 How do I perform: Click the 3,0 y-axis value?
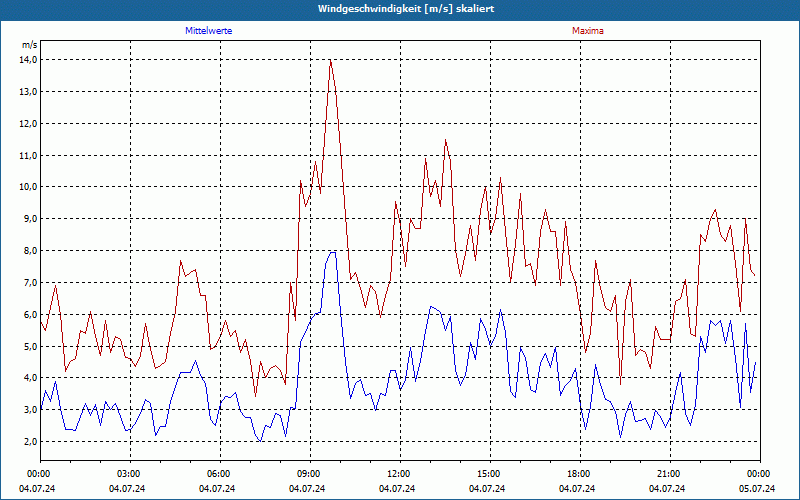point(31,410)
